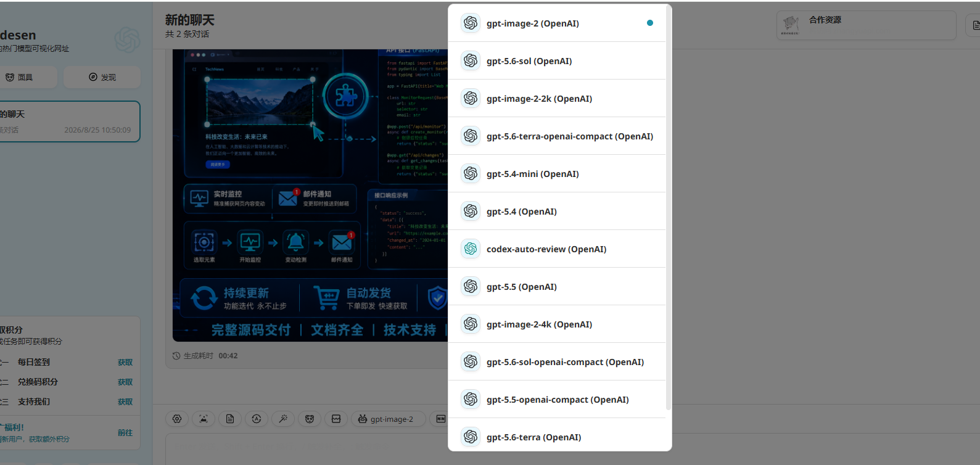This screenshot has height=465, width=980.
Task: Select codex-auto-review (OpenAI) model
Action: pyautogui.click(x=557, y=249)
